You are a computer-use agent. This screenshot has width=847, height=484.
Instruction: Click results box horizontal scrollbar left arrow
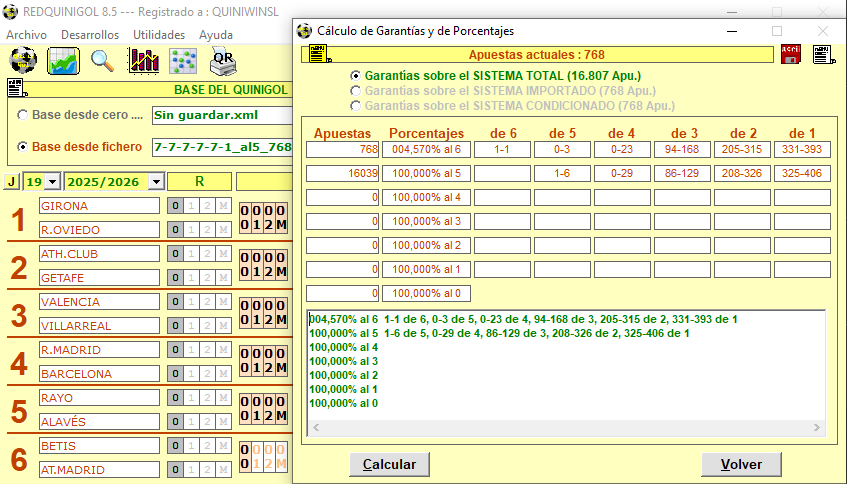click(316, 427)
